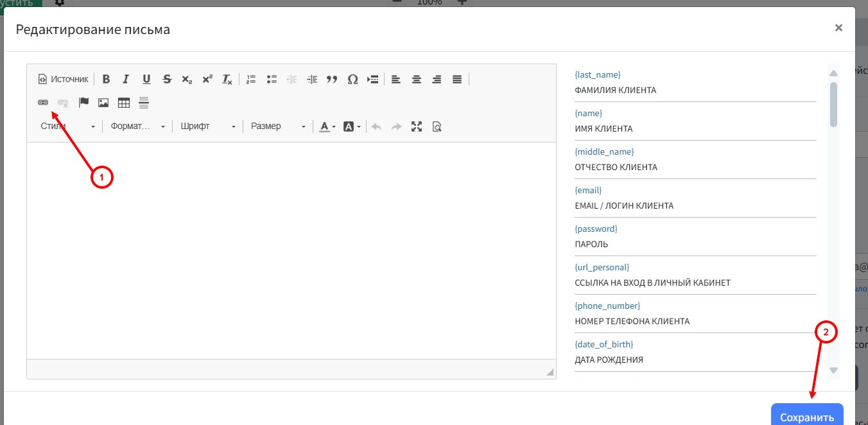The image size is (868, 425).
Task: Insert a special character (Omega)
Action: (352, 79)
